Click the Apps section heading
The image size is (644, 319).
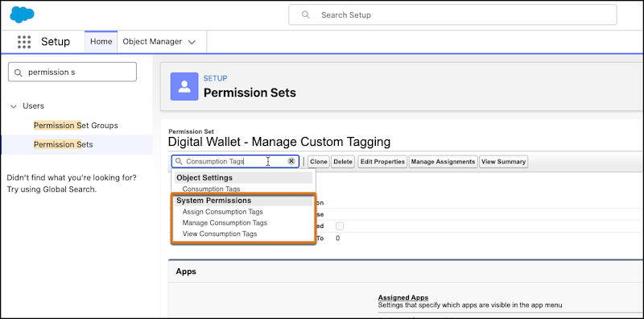[186, 271]
